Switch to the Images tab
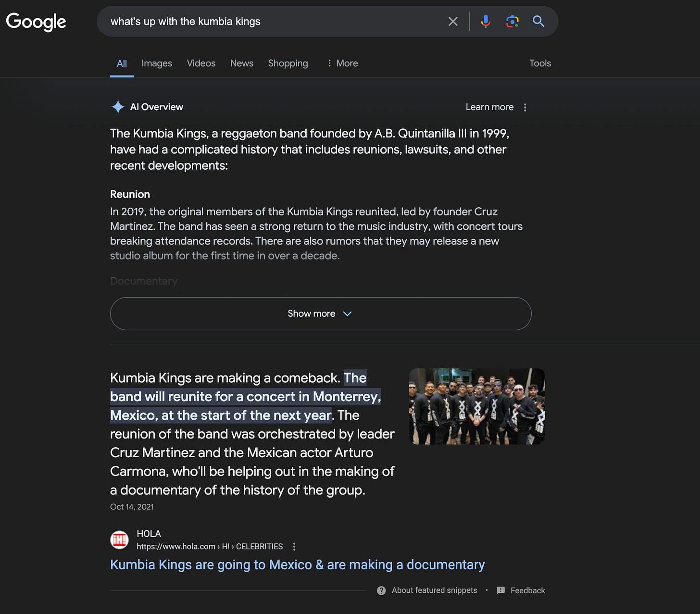This screenshot has height=614, width=700. pyautogui.click(x=157, y=63)
